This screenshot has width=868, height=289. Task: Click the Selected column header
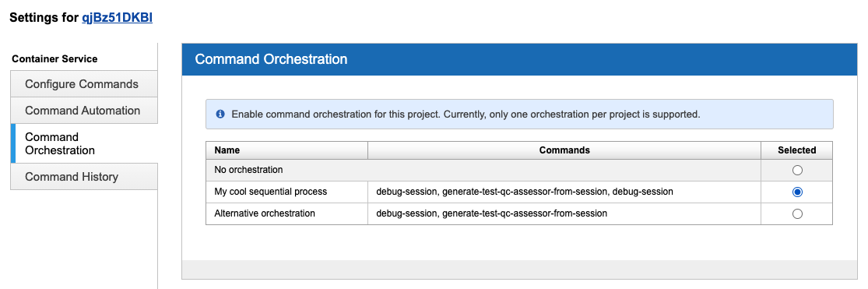(x=797, y=150)
